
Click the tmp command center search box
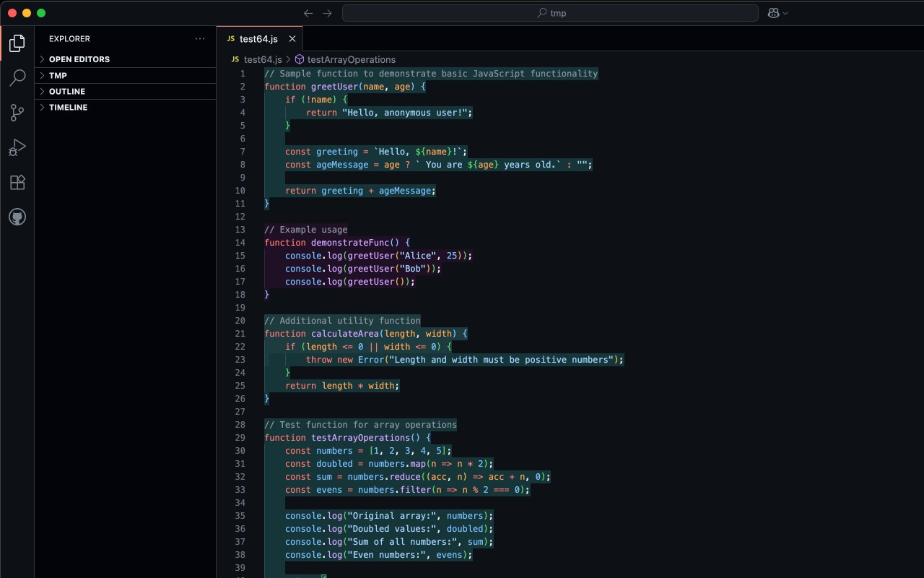[550, 13]
